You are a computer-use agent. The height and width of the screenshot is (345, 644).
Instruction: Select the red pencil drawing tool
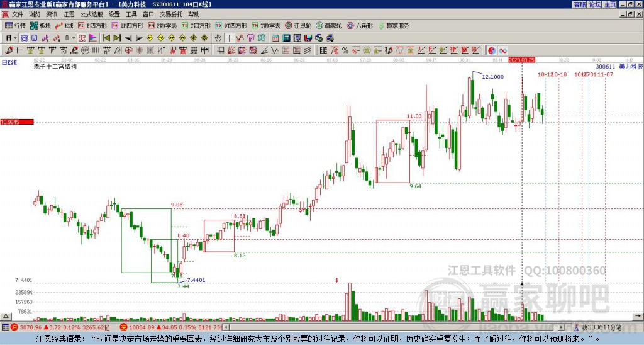tap(9, 50)
